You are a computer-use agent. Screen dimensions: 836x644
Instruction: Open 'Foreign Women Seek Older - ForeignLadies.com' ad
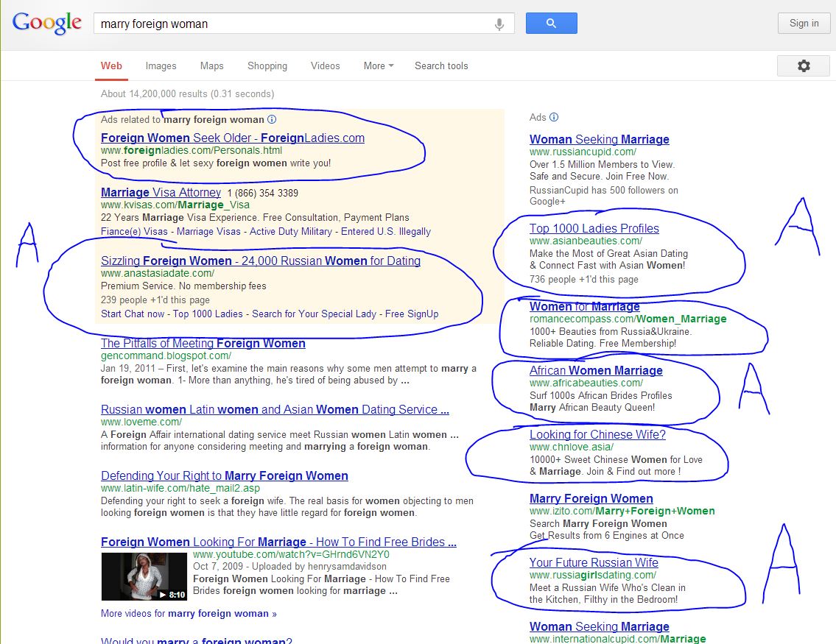tap(233, 138)
